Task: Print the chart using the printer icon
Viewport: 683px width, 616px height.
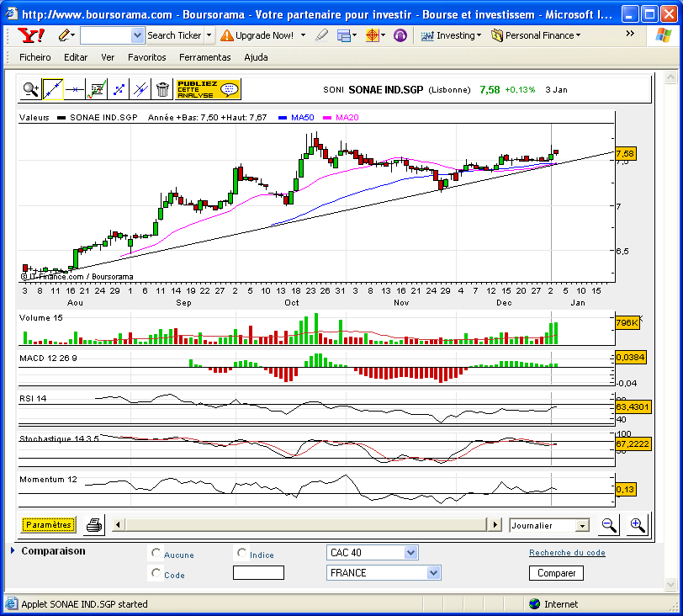Action: coord(94,525)
